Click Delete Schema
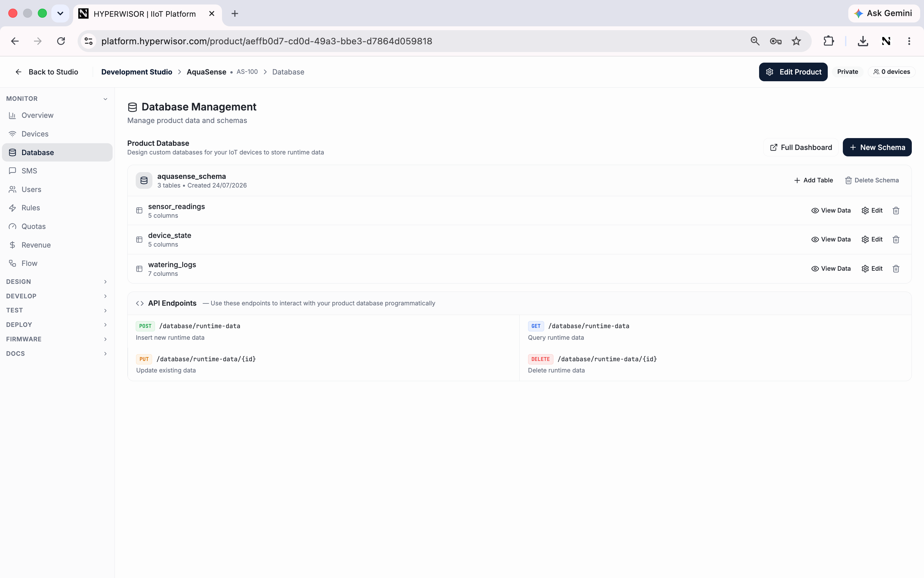This screenshot has height=578, width=924. [872, 180]
